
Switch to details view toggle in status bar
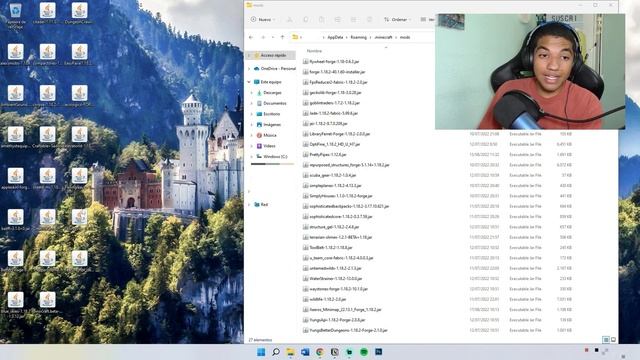[x=606, y=340]
